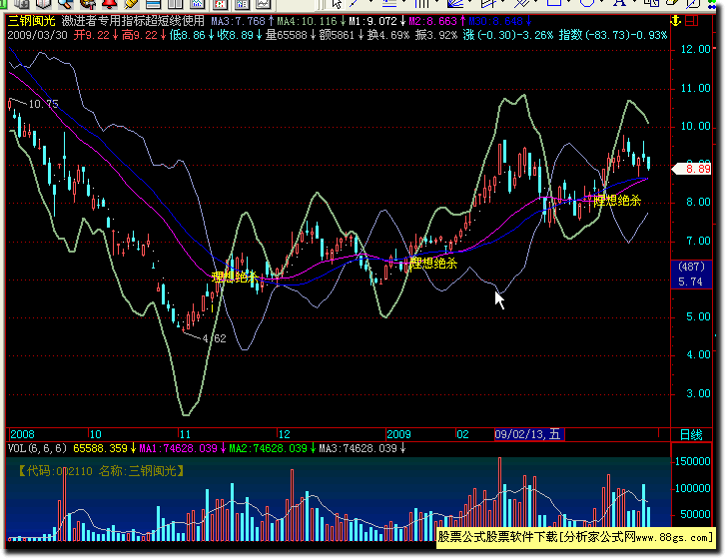This screenshot has height=560, width=728.
Task: Click the volume figure 量65588
Action: [287, 35]
